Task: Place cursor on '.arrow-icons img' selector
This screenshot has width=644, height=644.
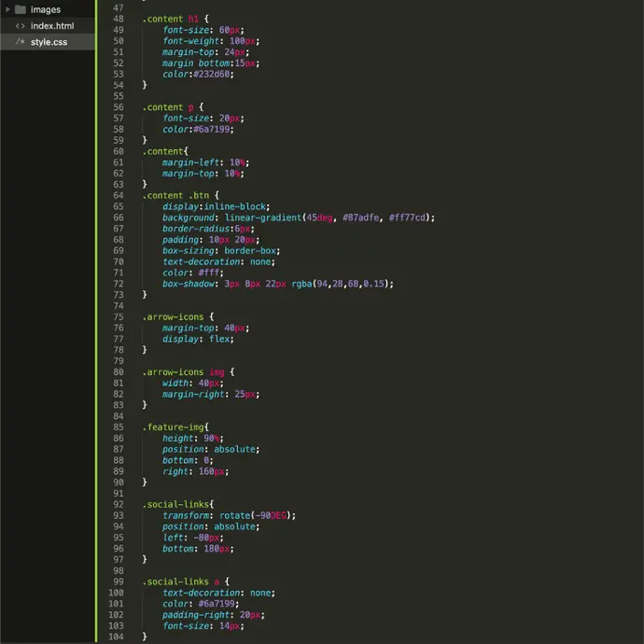Action: (183, 372)
